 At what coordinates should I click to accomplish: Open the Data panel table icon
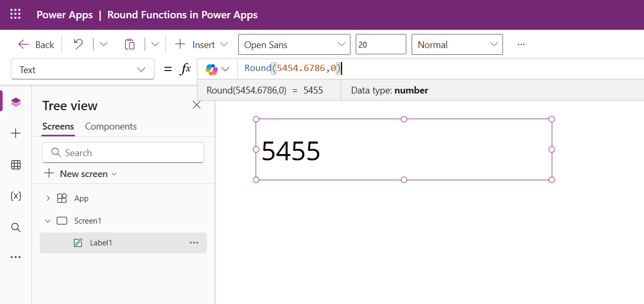[x=16, y=165]
